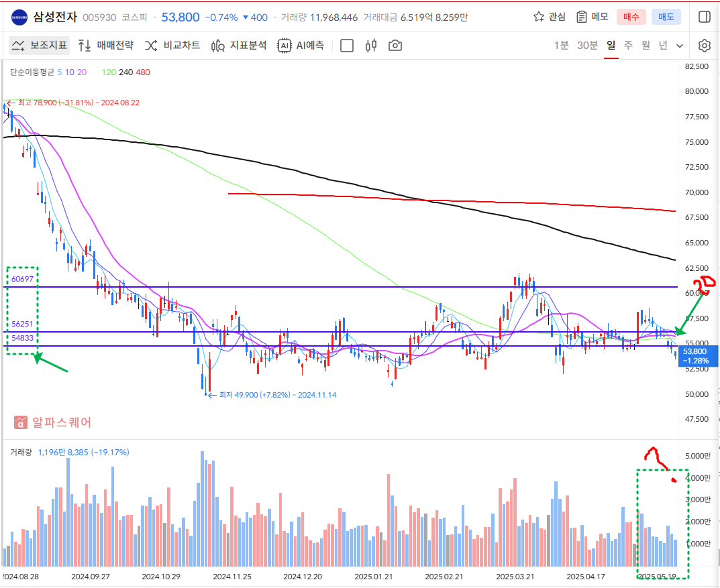The width and height of the screenshot is (720, 588).
Task: Open AI예측 prediction feature
Action: point(301,46)
